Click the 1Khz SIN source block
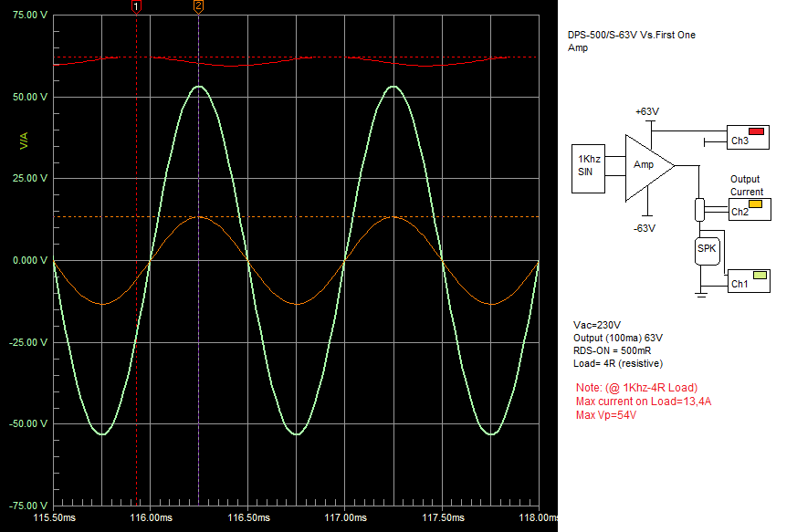This screenshot has width=797, height=532. click(x=588, y=169)
